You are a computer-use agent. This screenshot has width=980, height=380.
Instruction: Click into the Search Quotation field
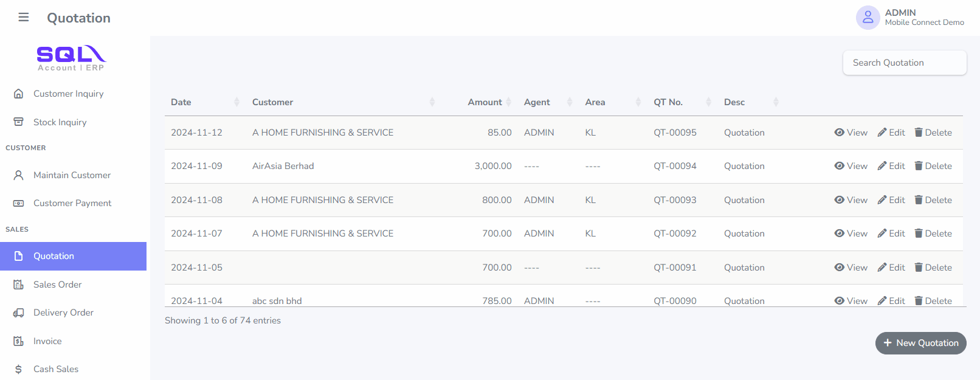tap(904, 63)
